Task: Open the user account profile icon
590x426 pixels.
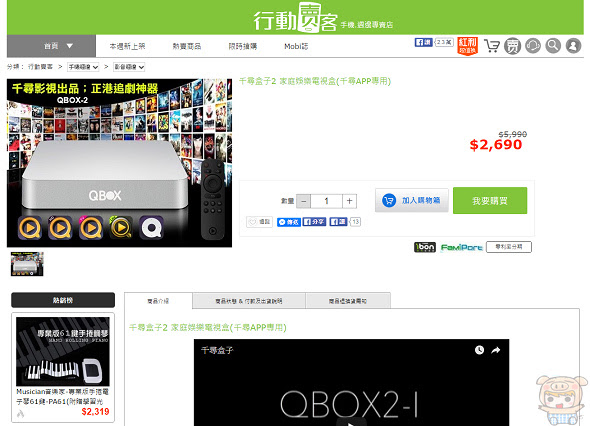Action: point(573,46)
